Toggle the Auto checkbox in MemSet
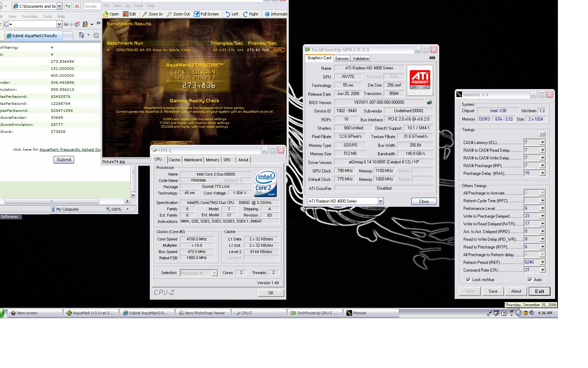The height and width of the screenshot is (368, 588). (530, 280)
